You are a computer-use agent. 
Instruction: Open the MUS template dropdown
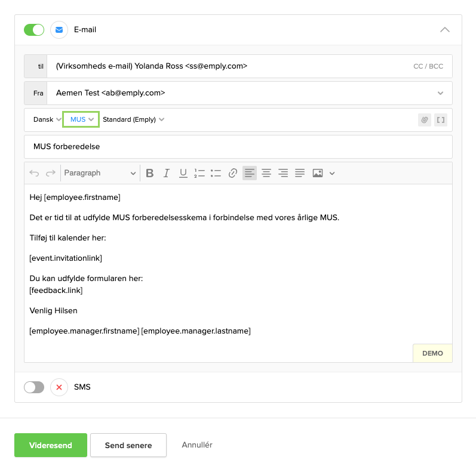81,119
